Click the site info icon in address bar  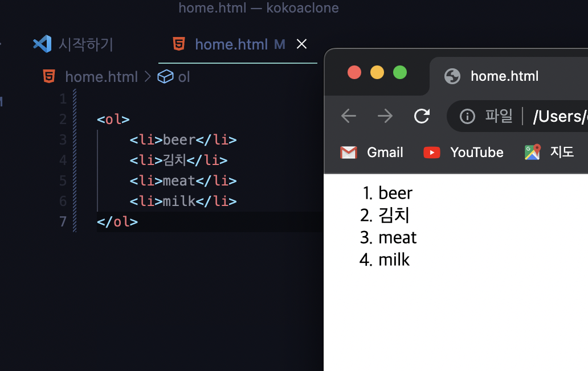(467, 117)
